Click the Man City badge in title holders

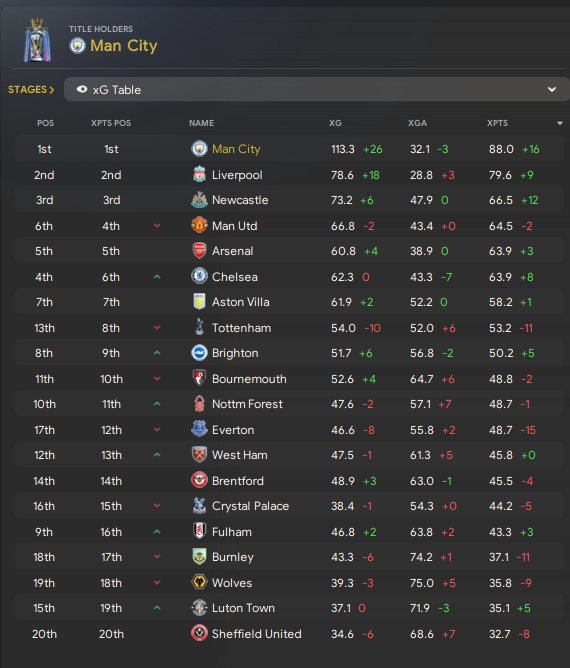(x=77, y=46)
